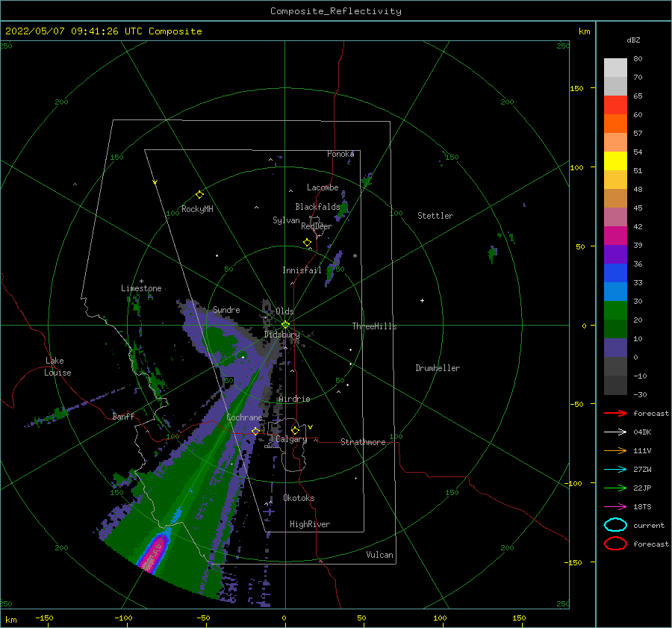Click the green 22JP arrow legend icon
Screen dimensions: 672x628
click(x=615, y=488)
